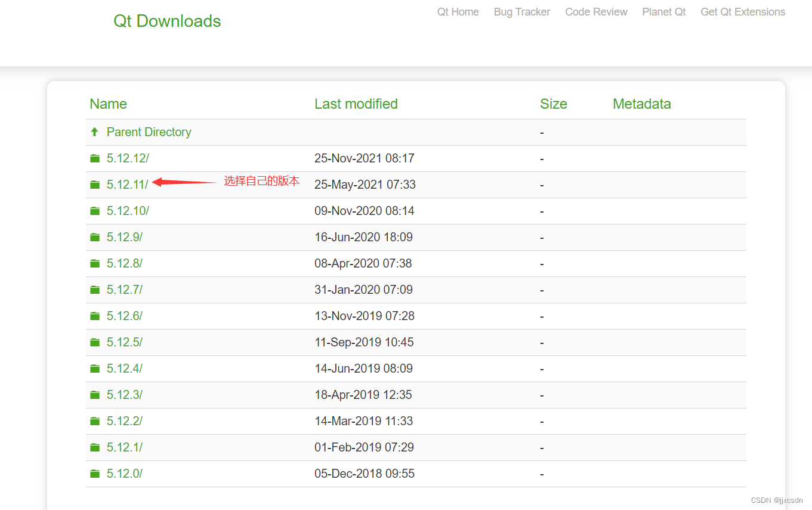Click the timestamp 18-Apr-2019 12:35
The height and width of the screenshot is (510, 812).
[363, 395]
